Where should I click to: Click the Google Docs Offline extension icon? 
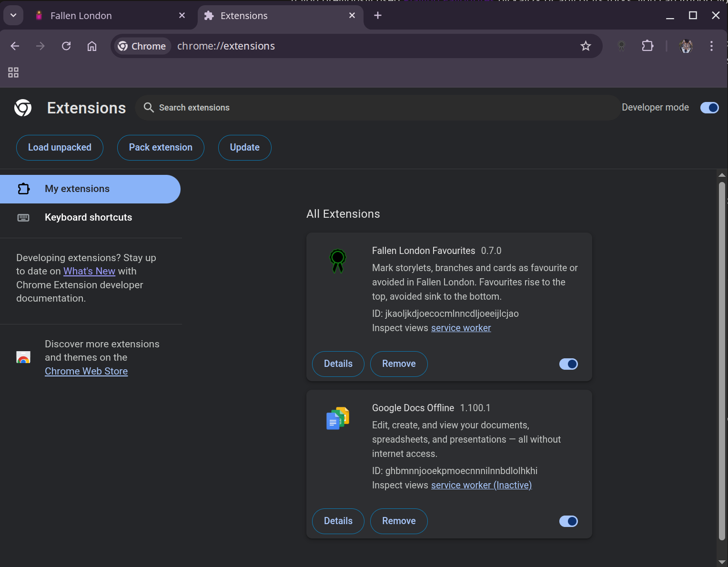(x=337, y=418)
